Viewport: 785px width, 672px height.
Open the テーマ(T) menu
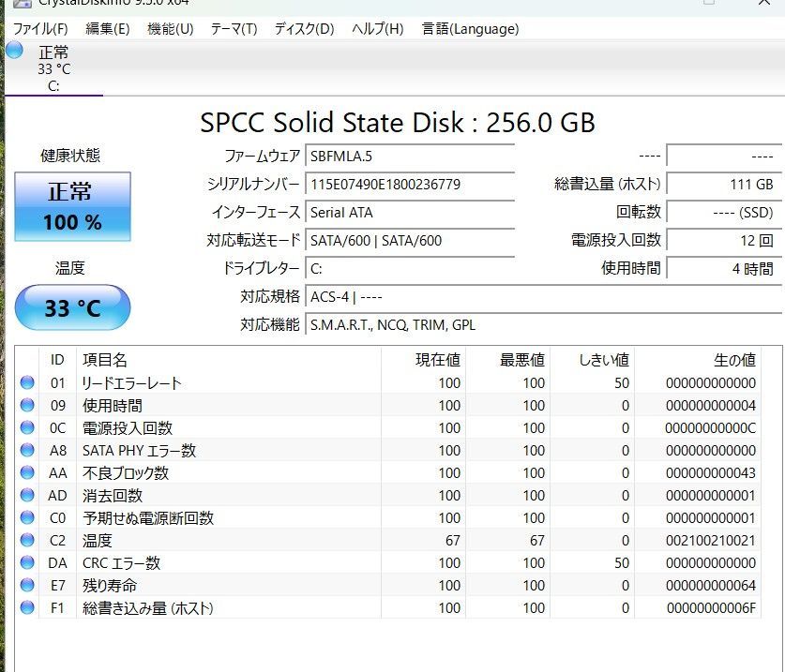[234, 29]
